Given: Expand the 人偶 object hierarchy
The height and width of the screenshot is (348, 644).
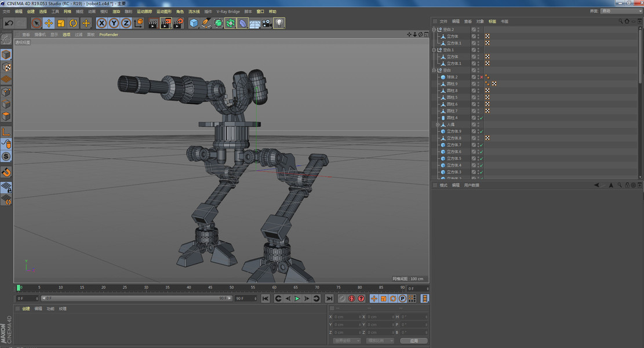Looking at the screenshot, I should tap(438, 125).
